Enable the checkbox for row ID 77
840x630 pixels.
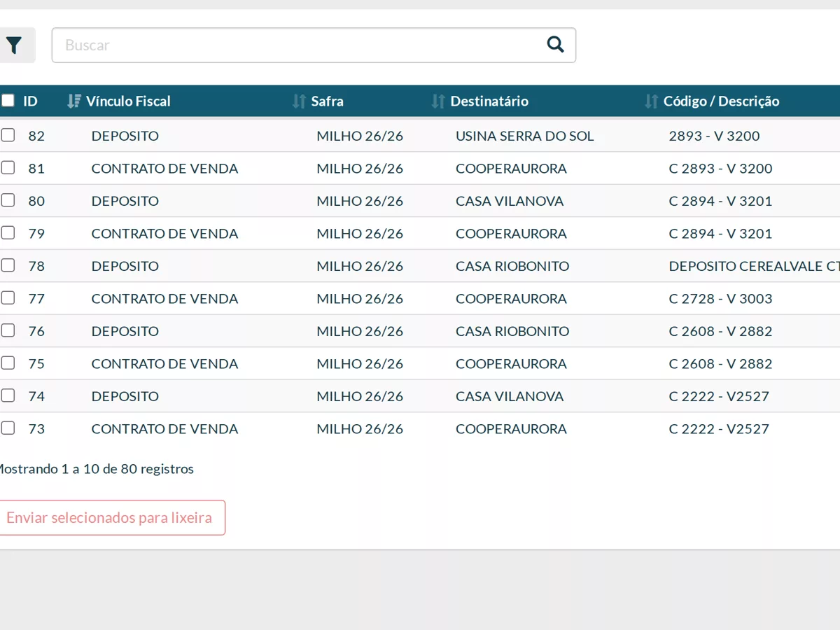coord(8,297)
